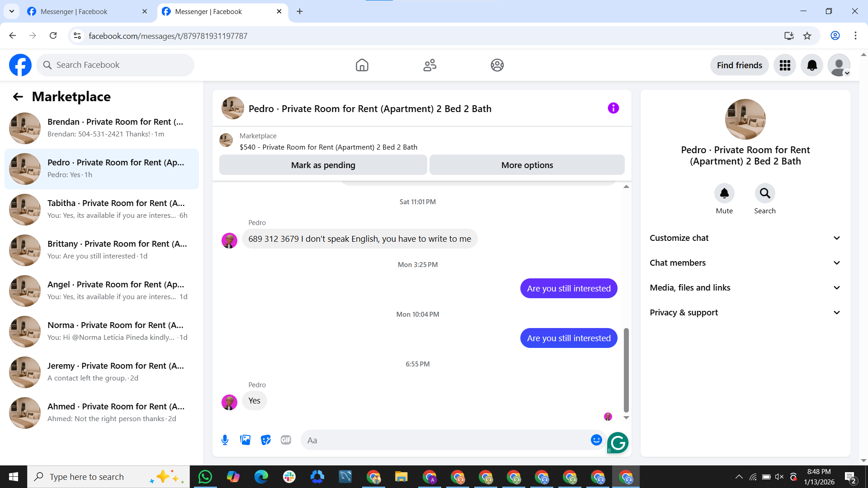The height and width of the screenshot is (488, 868).
Task: Click the voice clip microphone icon
Action: (x=225, y=440)
